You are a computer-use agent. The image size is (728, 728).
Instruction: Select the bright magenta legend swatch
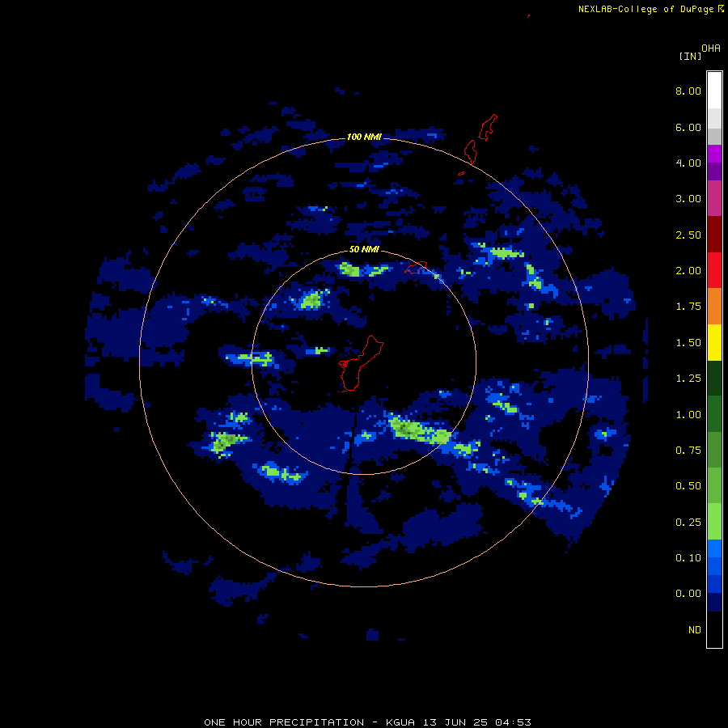pyautogui.click(x=714, y=154)
